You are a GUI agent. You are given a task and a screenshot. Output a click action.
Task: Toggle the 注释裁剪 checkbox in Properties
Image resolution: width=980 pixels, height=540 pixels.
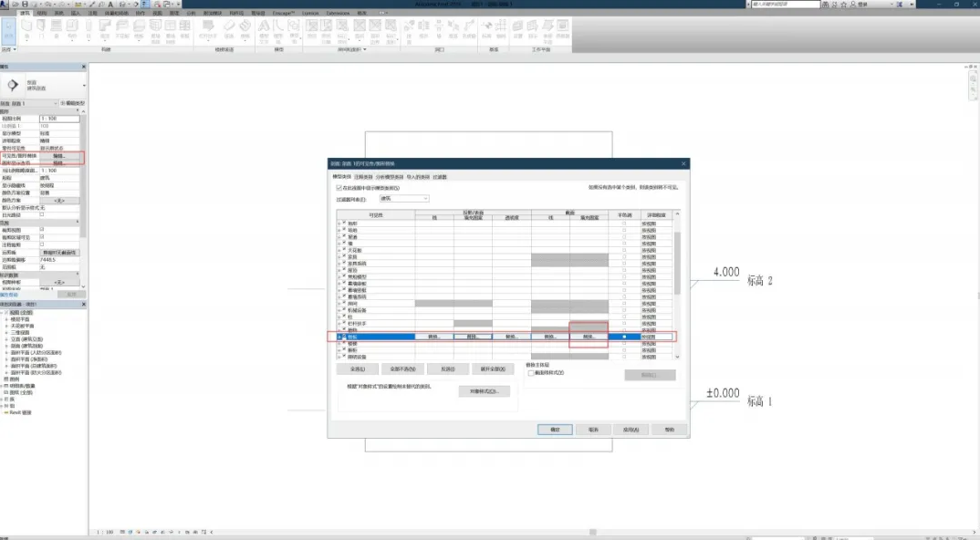pos(42,244)
